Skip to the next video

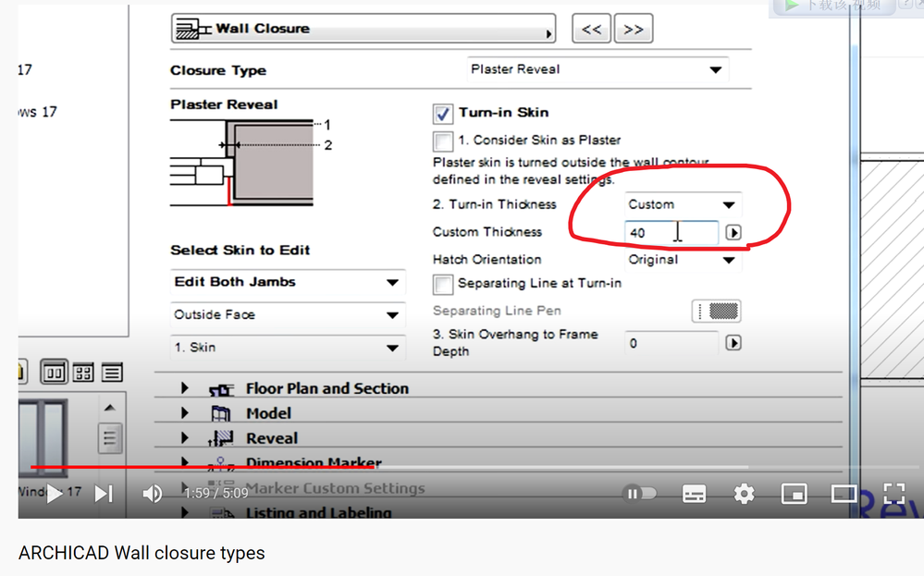[x=104, y=494]
